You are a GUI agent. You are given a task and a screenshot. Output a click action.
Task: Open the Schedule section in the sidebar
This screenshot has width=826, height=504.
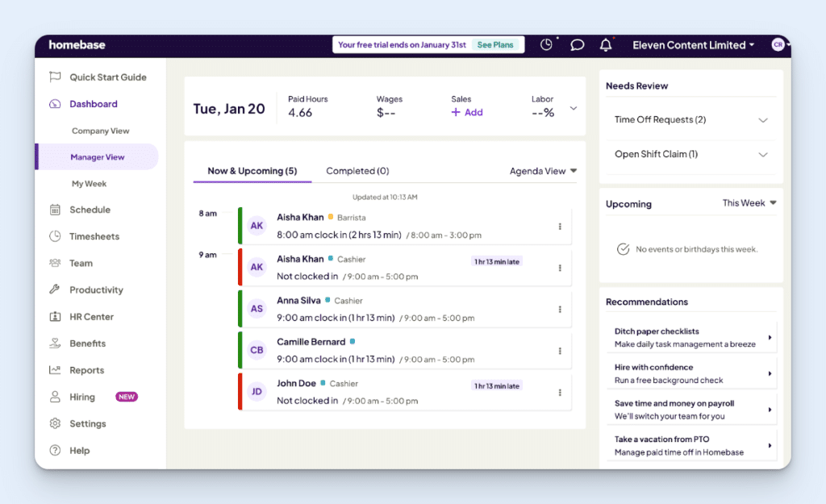point(83,210)
